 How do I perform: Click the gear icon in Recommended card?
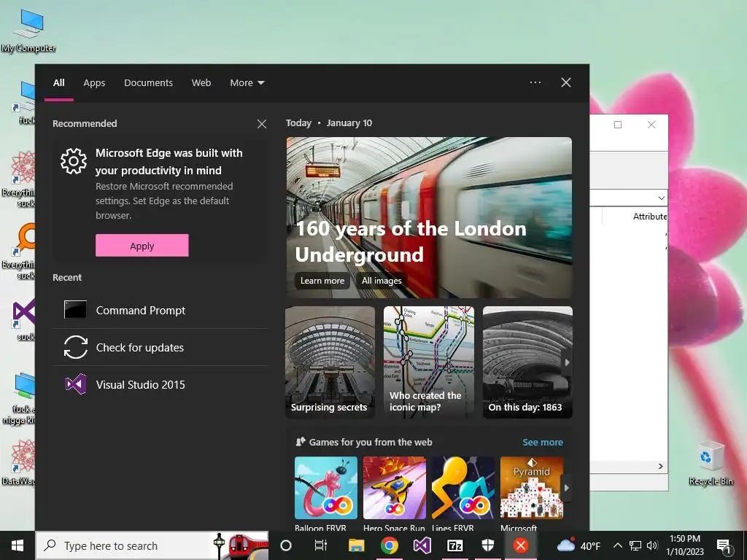point(74,161)
